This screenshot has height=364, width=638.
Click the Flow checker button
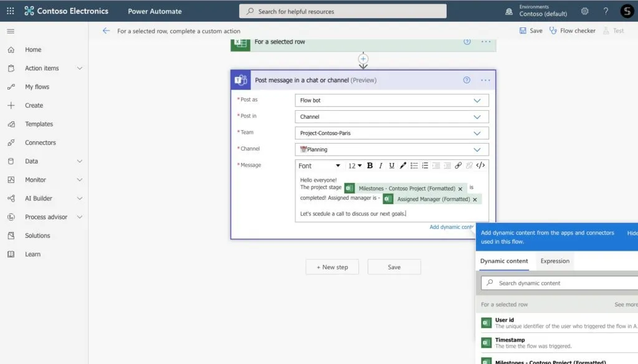[573, 30]
